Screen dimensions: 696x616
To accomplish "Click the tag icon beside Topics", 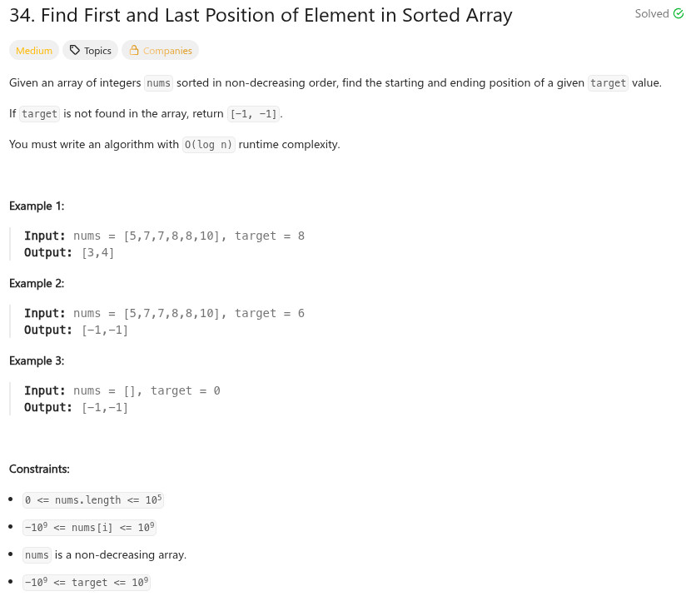I will 75,51.
